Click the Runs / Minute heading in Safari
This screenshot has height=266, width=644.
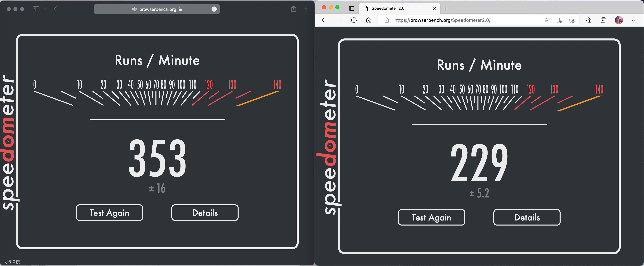point(157,60)
